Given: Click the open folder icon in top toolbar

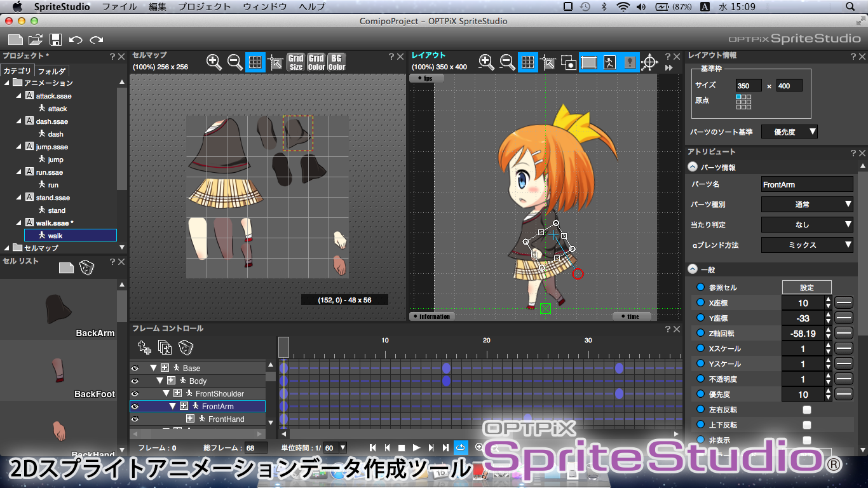Looking at the screenshot, I should pyautogui.click(x=36, y=39).
